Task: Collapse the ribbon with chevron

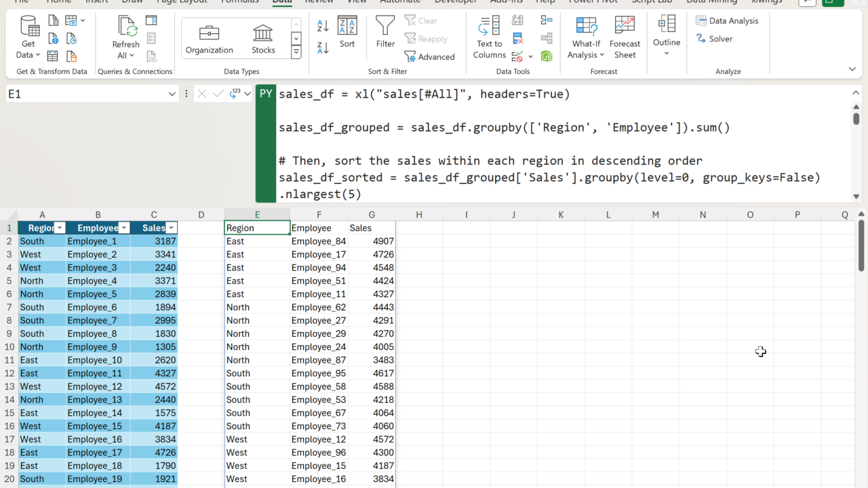Action: click(852, 69)
